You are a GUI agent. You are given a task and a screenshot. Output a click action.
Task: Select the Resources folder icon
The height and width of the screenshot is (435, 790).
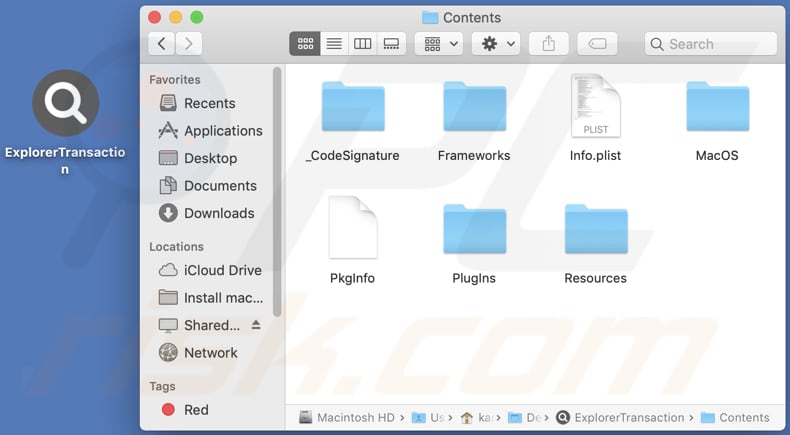click(x=596, y=229)
